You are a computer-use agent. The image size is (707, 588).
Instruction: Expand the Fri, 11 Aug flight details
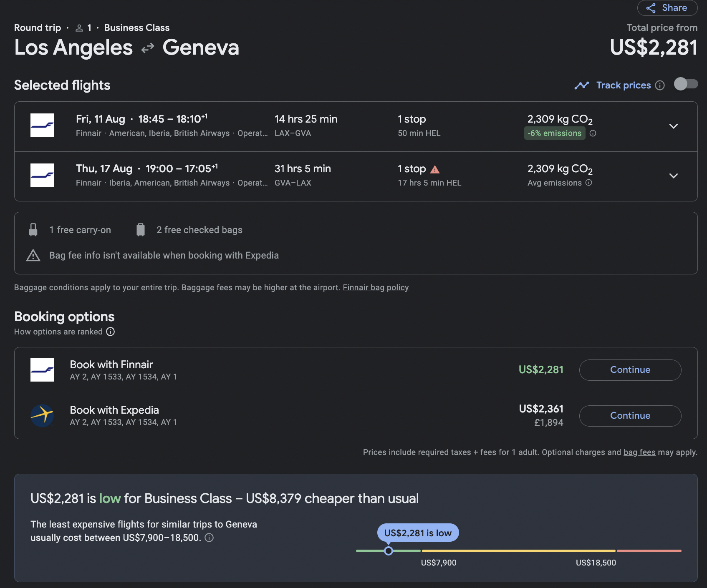point(673,126)
